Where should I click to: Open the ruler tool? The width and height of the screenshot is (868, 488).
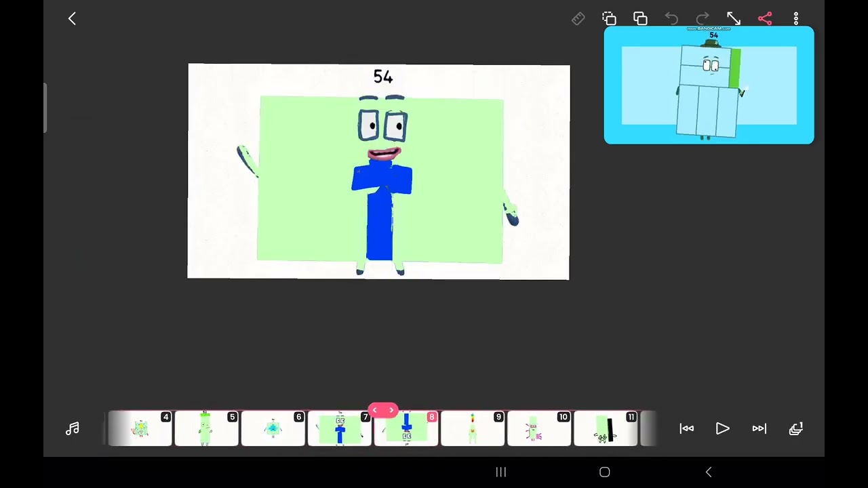tap(578, 19)
